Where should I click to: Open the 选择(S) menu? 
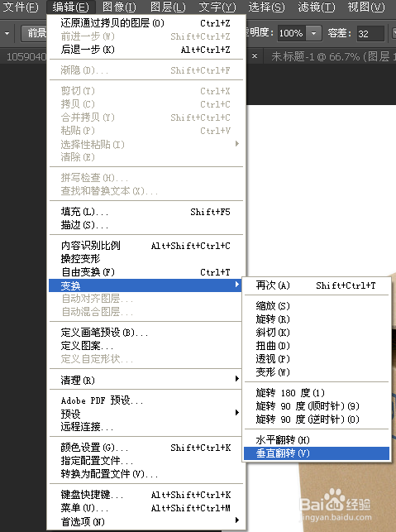click(x=266, y=7)
